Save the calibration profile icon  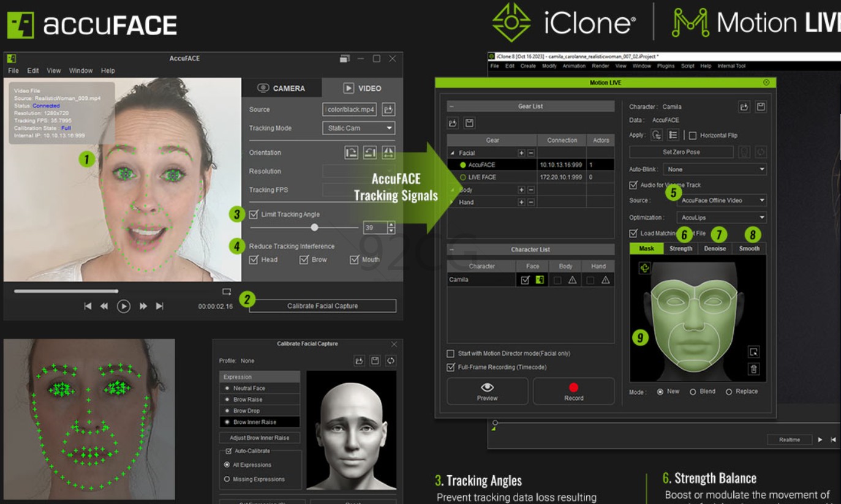tap(375, 361)
